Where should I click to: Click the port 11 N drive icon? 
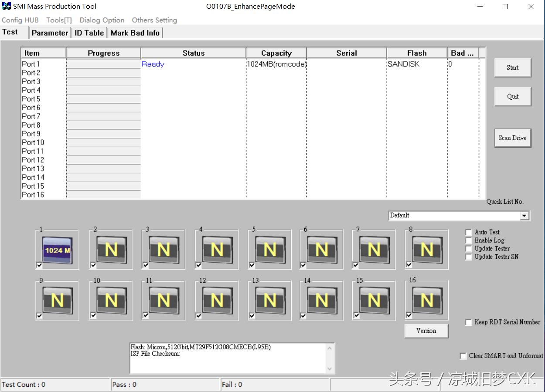pos(163,301)
